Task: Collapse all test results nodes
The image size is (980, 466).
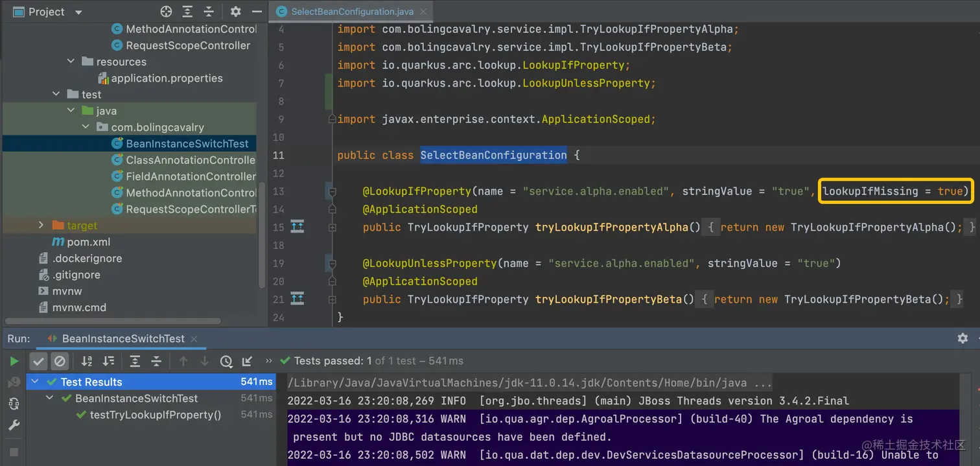Action: (x=156, y=361)
